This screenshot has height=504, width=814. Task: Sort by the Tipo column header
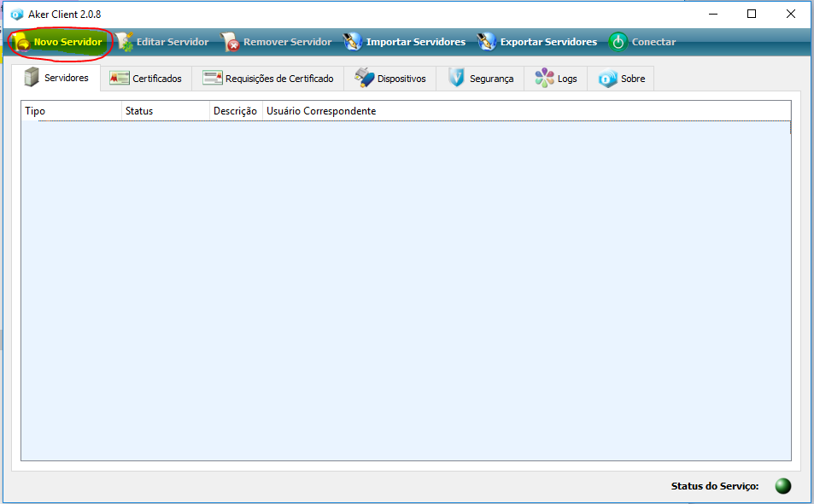pos(72,111)
